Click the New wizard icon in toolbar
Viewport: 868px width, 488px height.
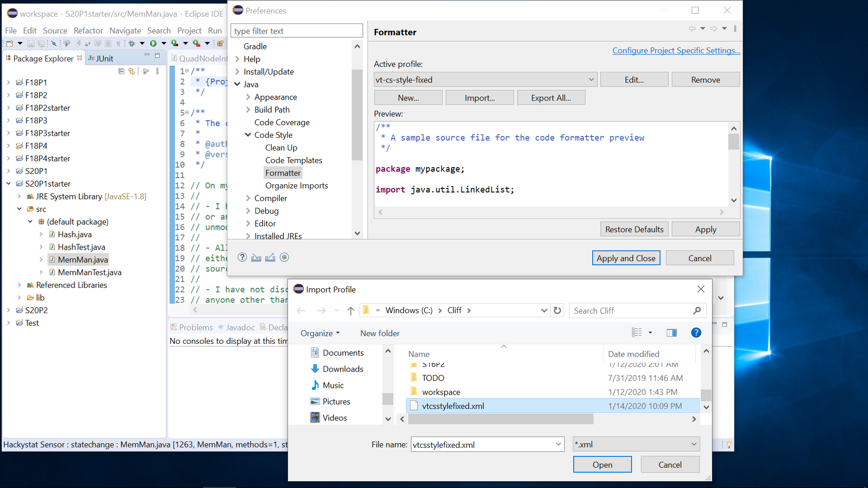[9, 43]
